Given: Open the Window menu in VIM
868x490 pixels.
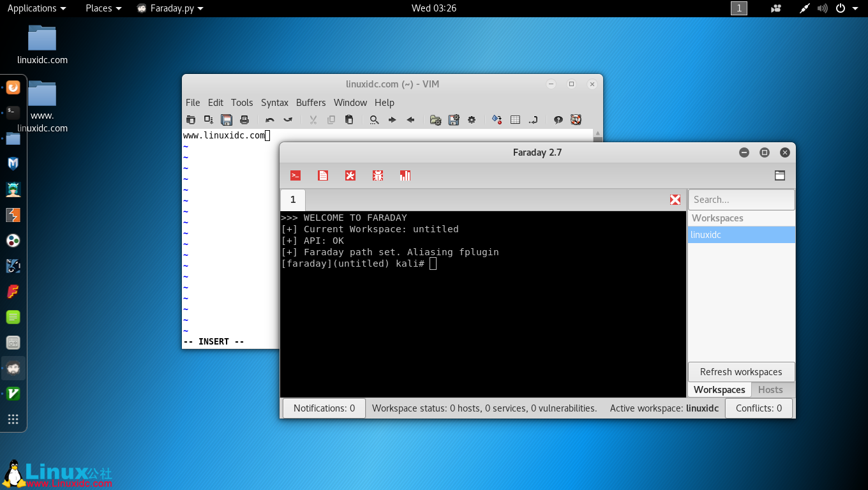Looking at the screenshot, I should coord(350,103).
